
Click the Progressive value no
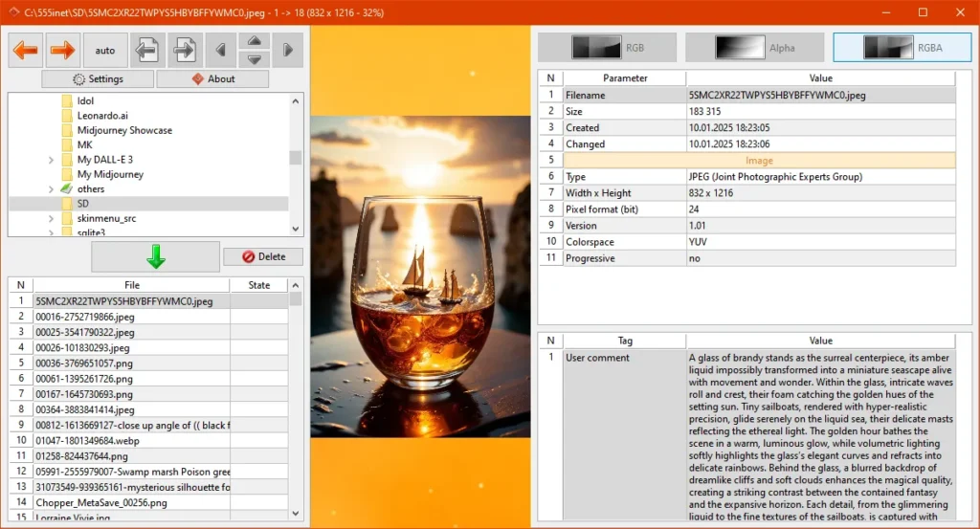point(695,258)
